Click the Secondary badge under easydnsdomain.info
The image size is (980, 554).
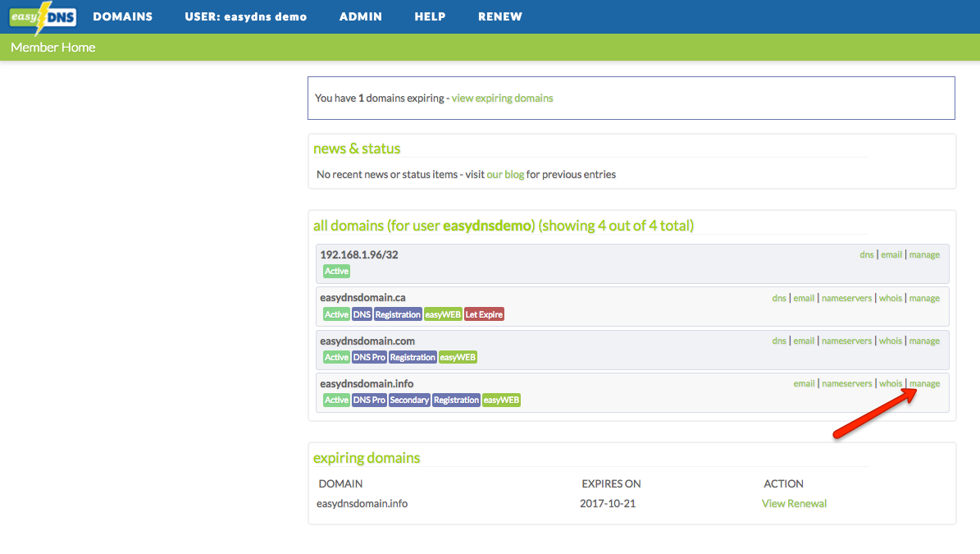click(410, 401)
